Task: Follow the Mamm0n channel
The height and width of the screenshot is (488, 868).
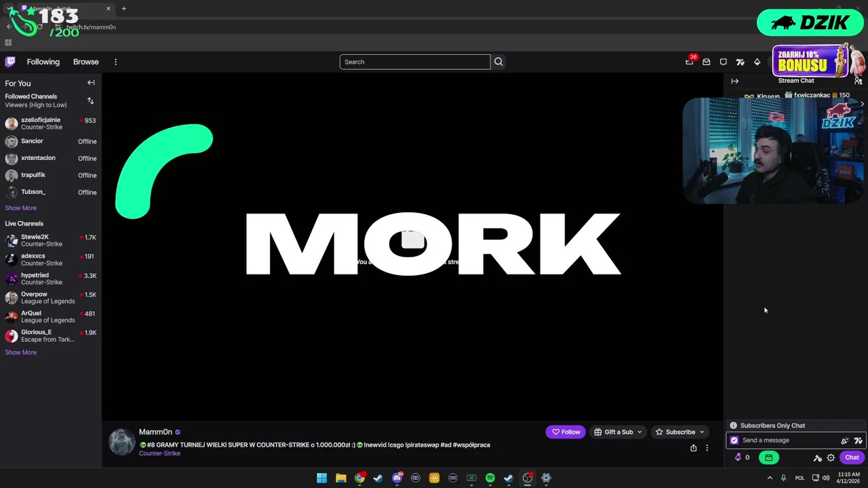Action: [566, 432]
